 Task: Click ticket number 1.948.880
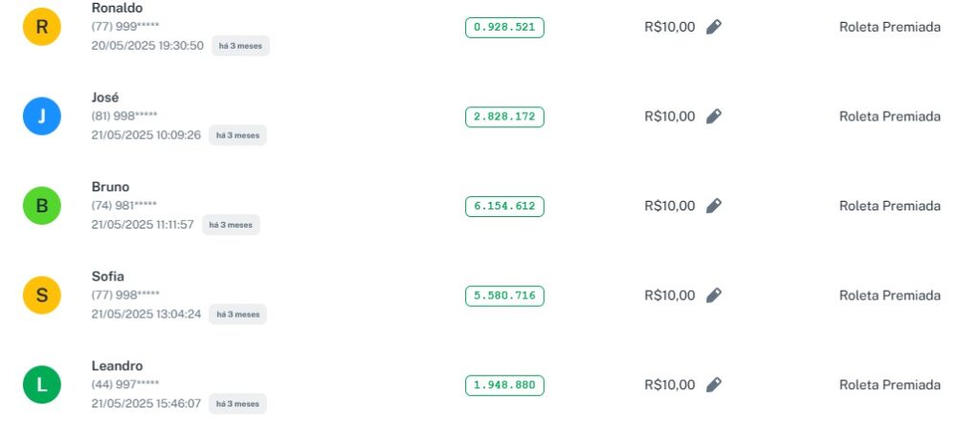[x=504, y=385]
